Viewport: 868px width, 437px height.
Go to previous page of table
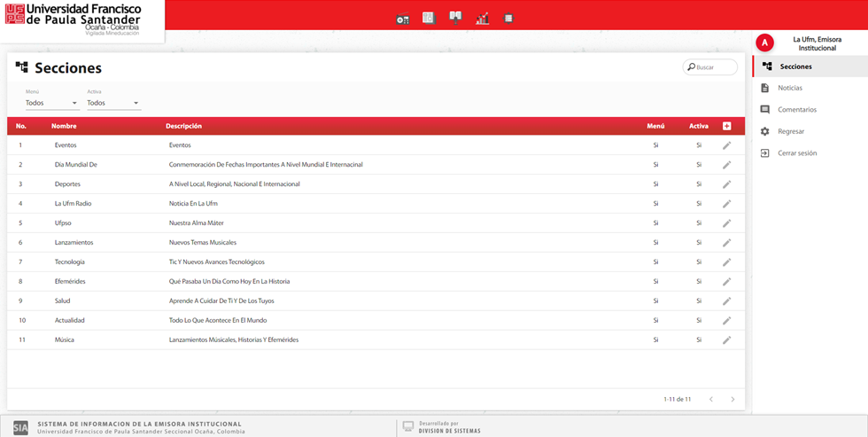click(710, 400)
